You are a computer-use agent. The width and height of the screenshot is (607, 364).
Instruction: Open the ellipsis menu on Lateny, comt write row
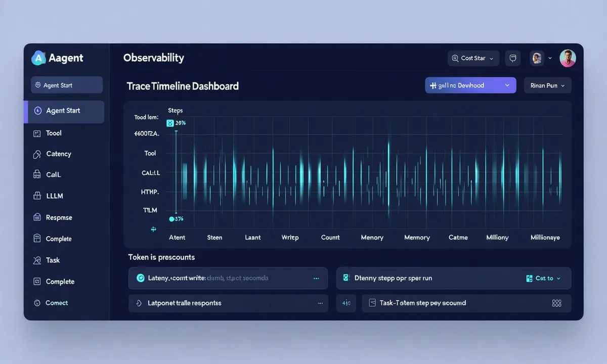pos(317,278)
